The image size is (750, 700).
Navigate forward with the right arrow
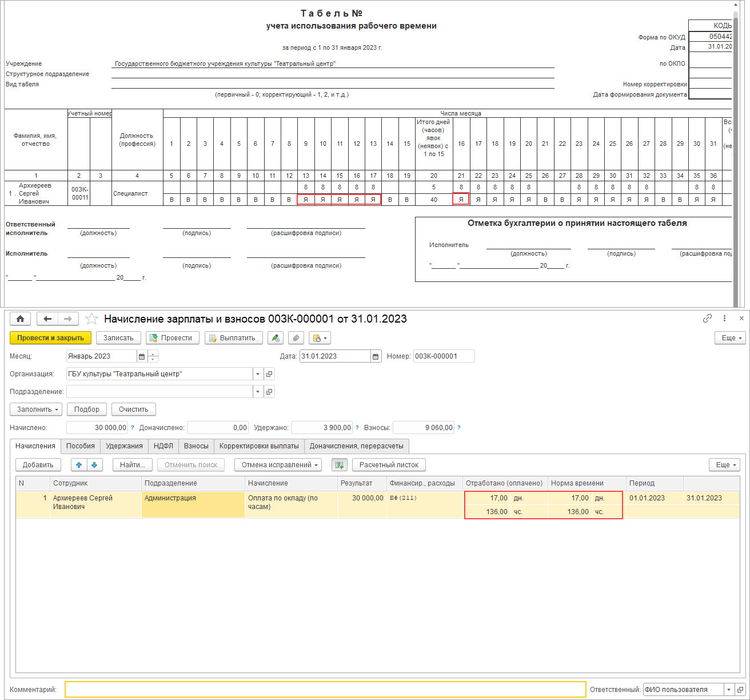click(68, 319)
